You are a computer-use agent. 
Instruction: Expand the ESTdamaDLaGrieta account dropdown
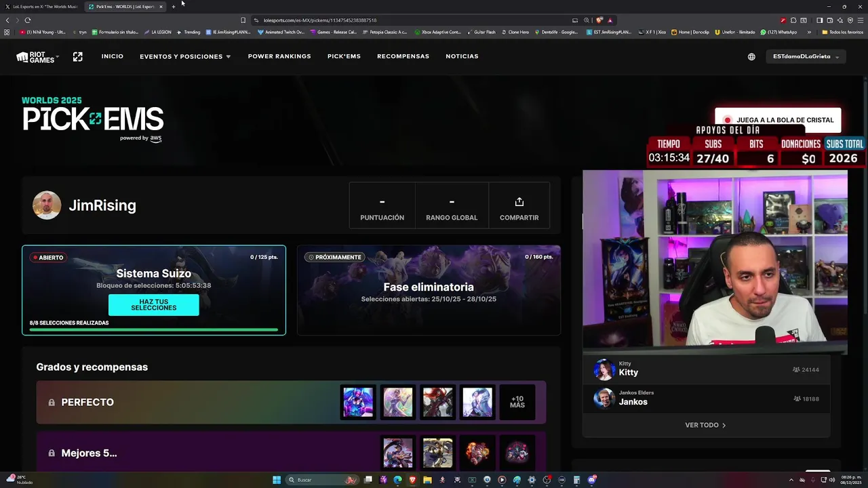(x=806, y=57)
